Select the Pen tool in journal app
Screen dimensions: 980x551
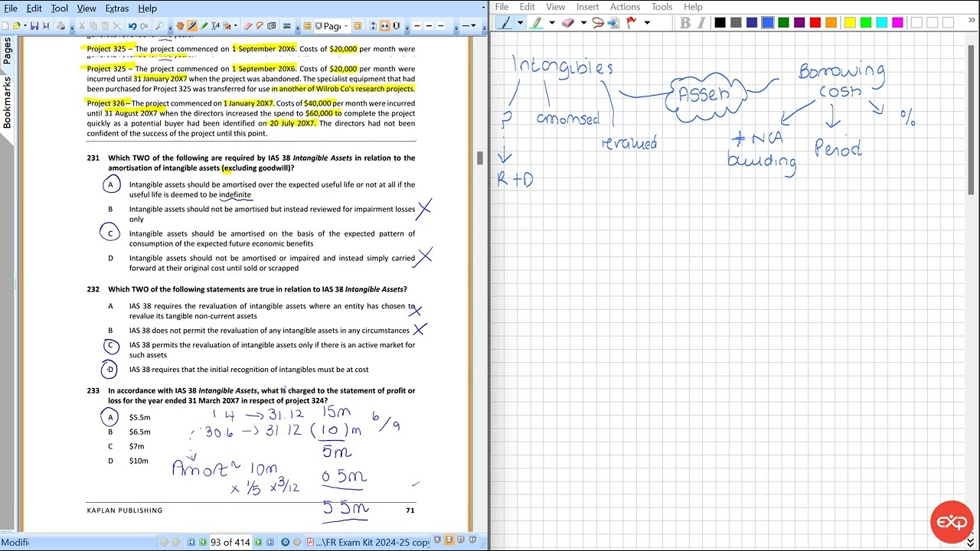(505, 23)
